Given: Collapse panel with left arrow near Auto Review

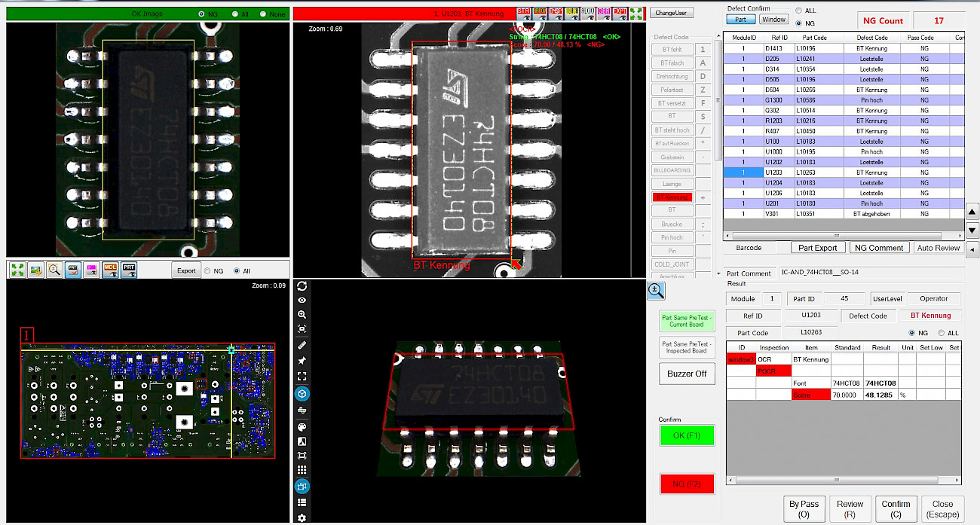Looking at the screenshot, I should [972, 249].
